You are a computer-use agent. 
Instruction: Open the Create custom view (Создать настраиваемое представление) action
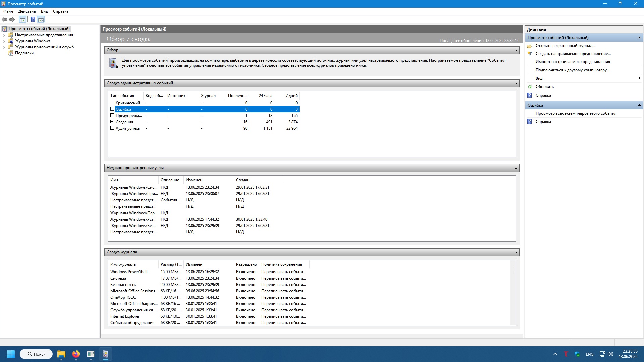(x=573, y=54)
